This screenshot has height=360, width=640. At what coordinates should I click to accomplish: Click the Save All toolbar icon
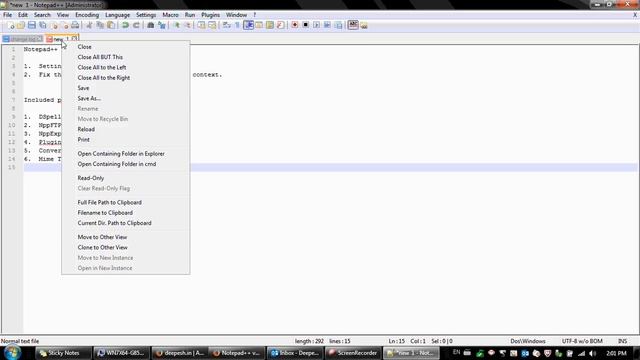pyautogui.click(x=42, y=25)
